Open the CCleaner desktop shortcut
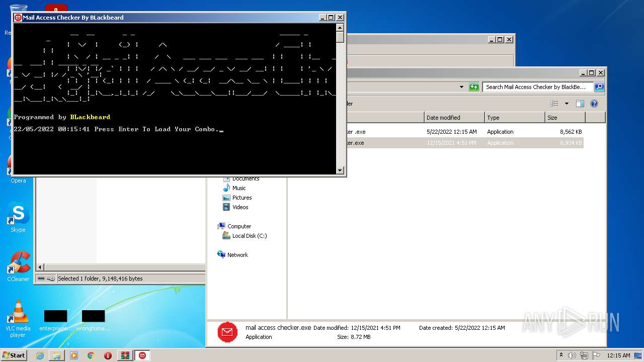 (18, 266)
